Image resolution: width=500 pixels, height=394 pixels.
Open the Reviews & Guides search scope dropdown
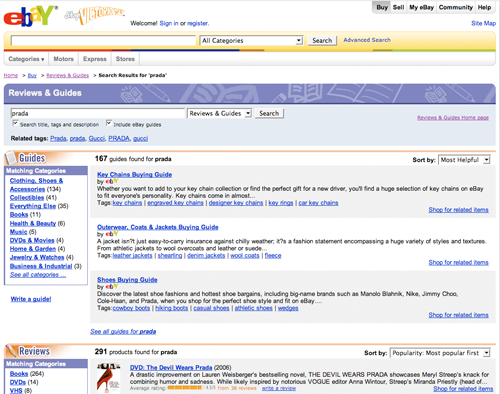pos(220,113)
